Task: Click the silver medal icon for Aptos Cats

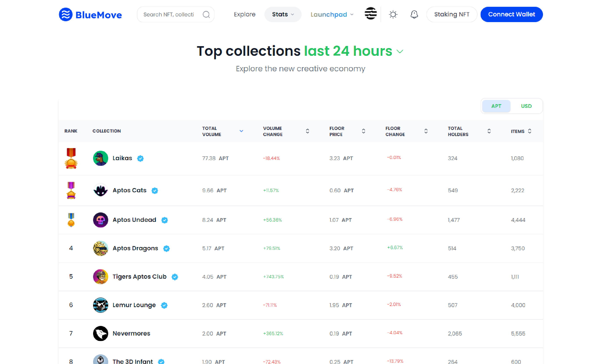Action: (x=71, y=190)
